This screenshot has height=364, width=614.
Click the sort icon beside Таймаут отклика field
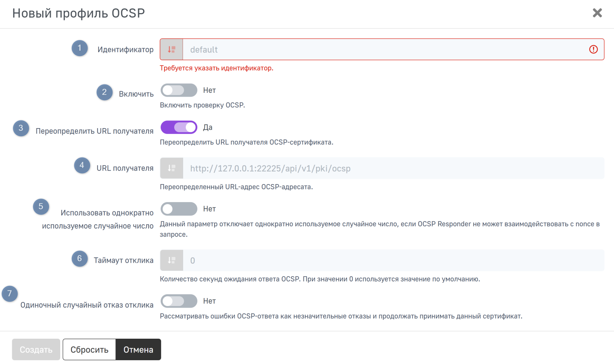[x=172, y=260]
